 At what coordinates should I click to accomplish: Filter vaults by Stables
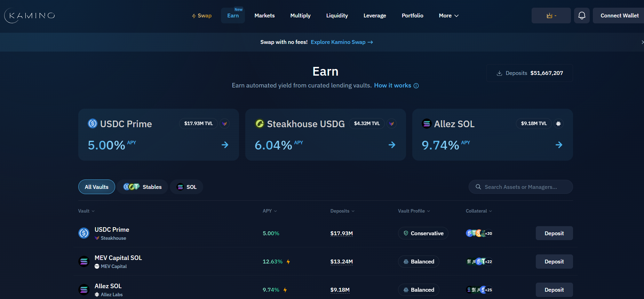142,187
